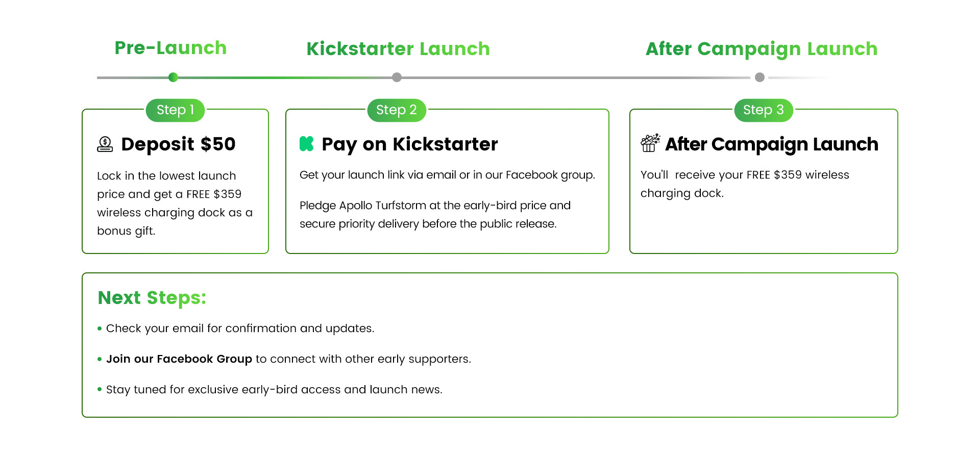
Task: Click the green Kickstarter logo icon
Action: tap(306, 144)
